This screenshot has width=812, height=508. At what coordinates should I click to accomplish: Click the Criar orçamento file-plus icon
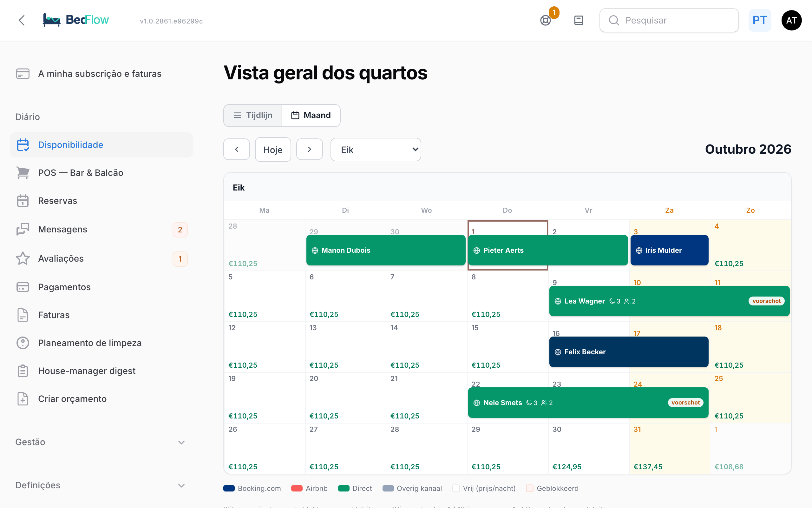tap(23, 399)
